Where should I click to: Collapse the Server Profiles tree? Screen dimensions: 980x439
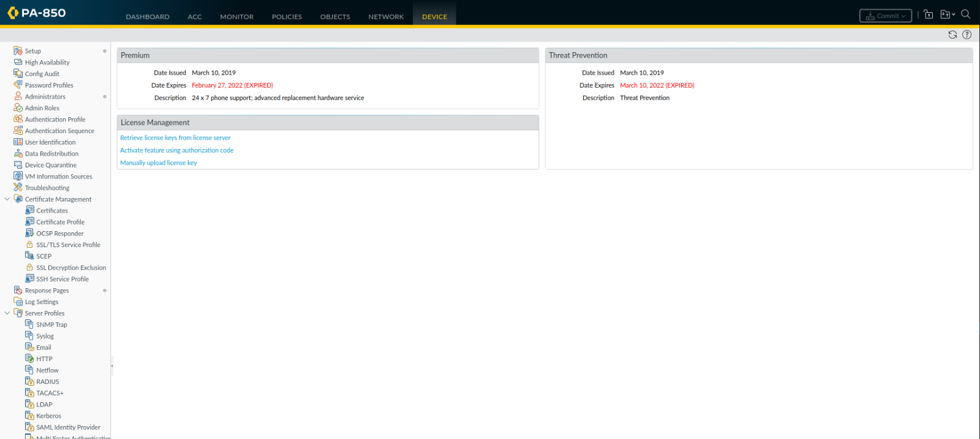pos(7,313)
